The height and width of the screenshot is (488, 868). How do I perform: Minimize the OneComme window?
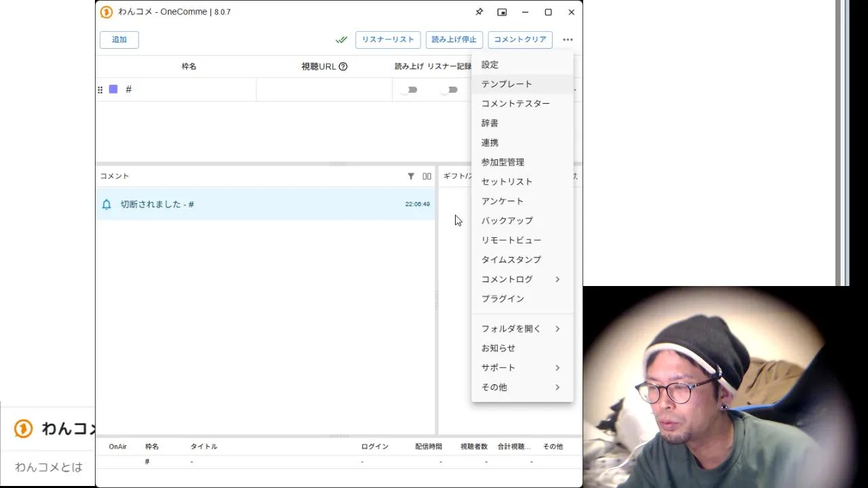[525, 12]
